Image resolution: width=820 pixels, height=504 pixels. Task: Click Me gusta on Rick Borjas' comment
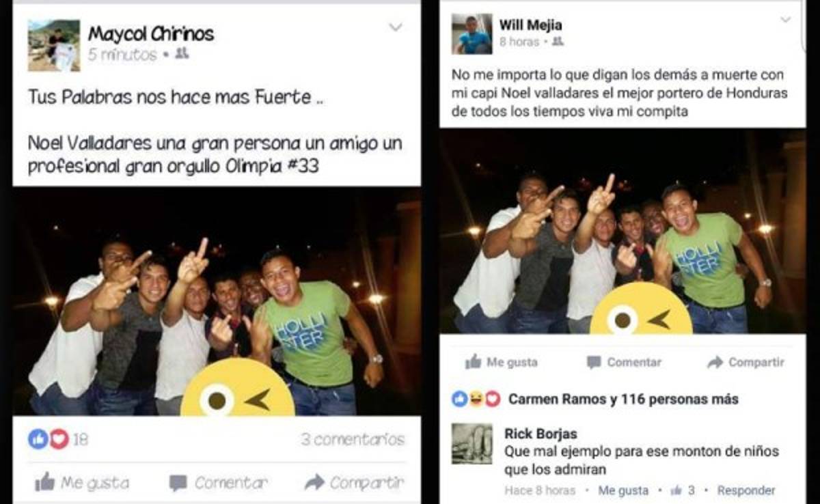point(623,490)
